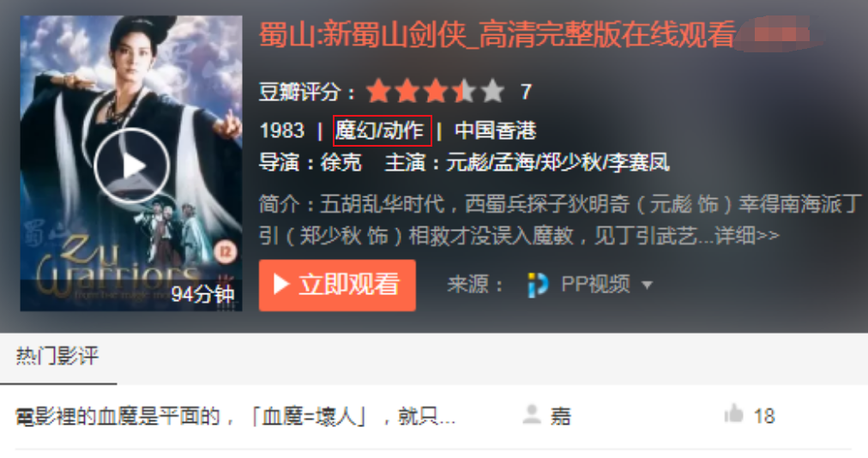Click the 立即观看 watch now button
The height and width of the screenshot is (458, 868).
coord(337,285)
